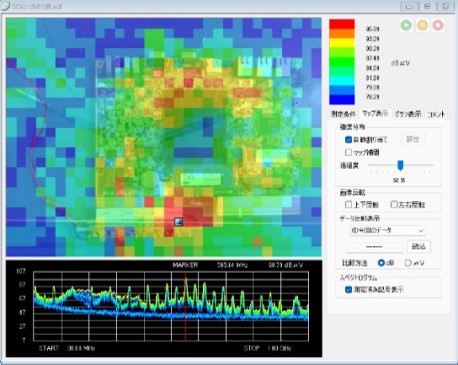Switch to the グラフ表示 tab
The image size is (458, 365).
[408, 114]
